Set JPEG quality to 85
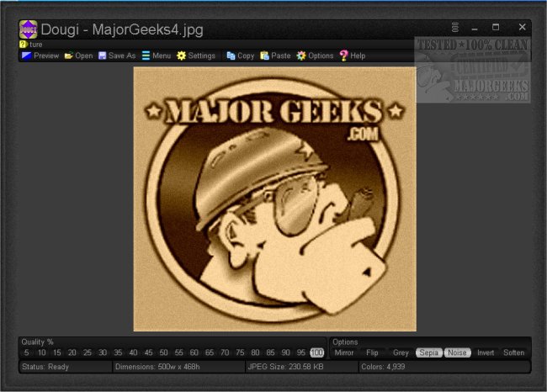 [x=270, y=352]
